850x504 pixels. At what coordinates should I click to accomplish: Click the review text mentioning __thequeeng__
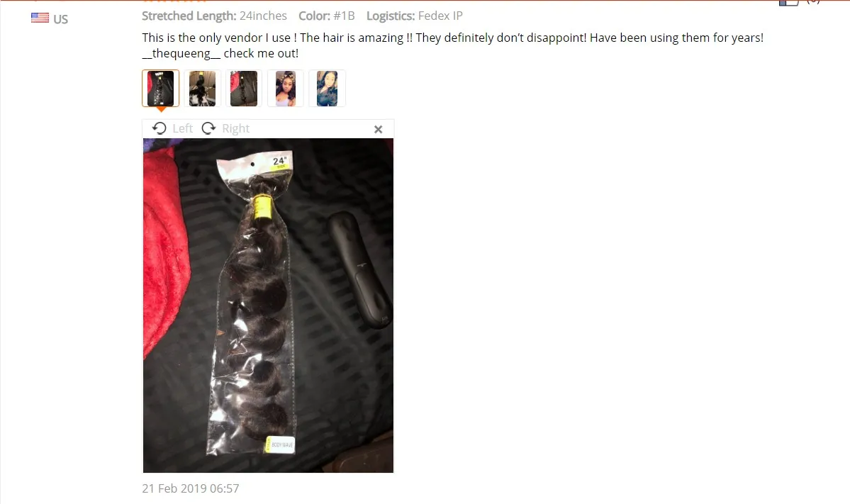(x=452, y=45)
